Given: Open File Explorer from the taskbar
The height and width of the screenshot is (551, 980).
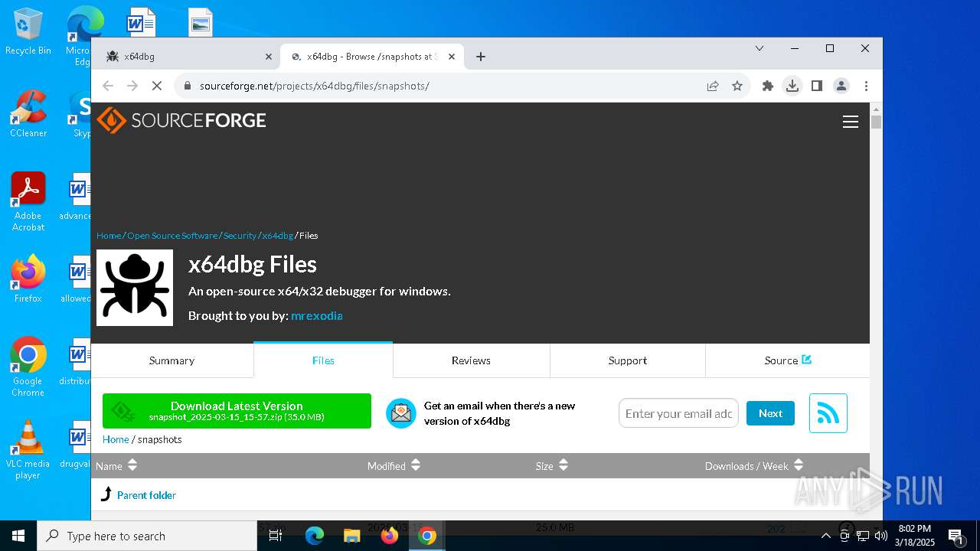Looking at the screenshot, I should [x=351, y=536].
